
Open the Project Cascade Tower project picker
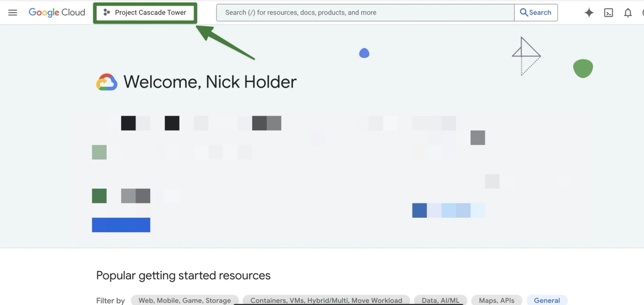pos(145,12)
